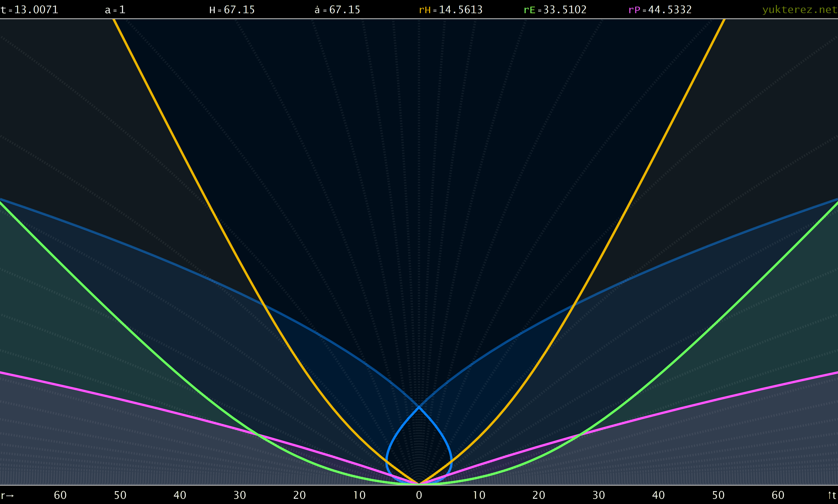
Task: Select the a = 1 scale factor label
Action: pyautogui.click(x=115, y=10)
